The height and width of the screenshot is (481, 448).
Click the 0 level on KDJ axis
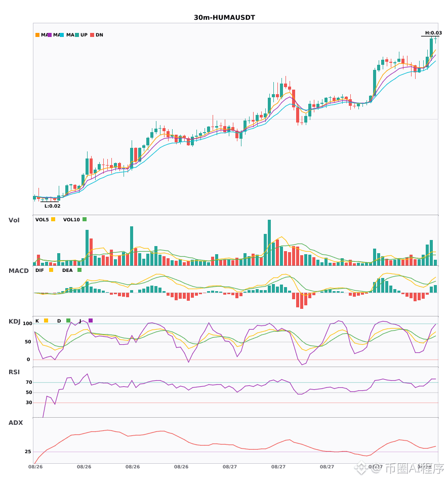[28, 359]
